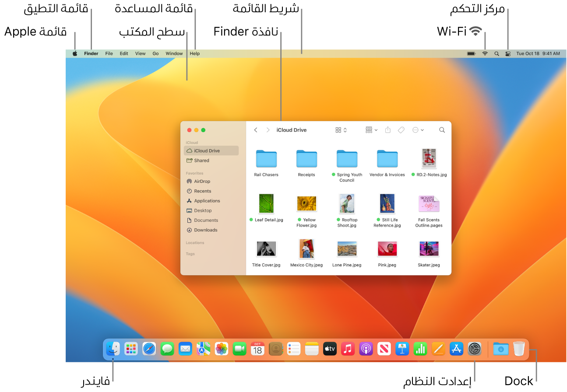Image resolution: width=567 pixels, height=392 pixels.
Task: Select Spring Youth Council folder
Action: [347, 159]
